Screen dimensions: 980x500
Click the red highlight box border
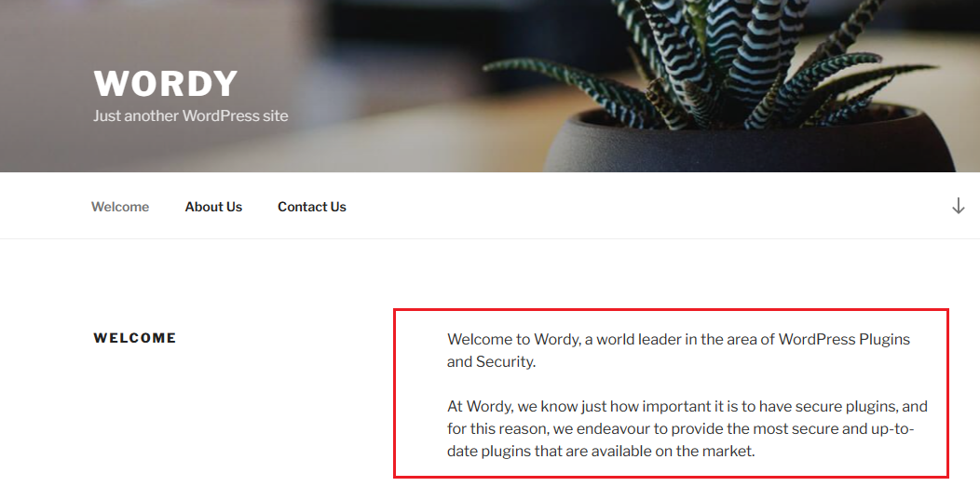[671, 309]
